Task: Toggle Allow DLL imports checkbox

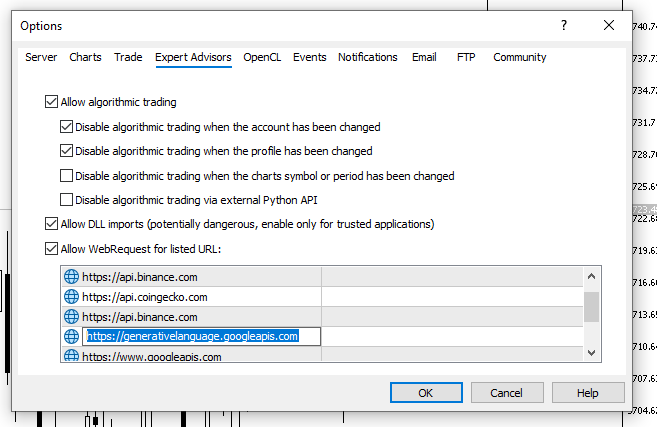Action: (51, 224)
